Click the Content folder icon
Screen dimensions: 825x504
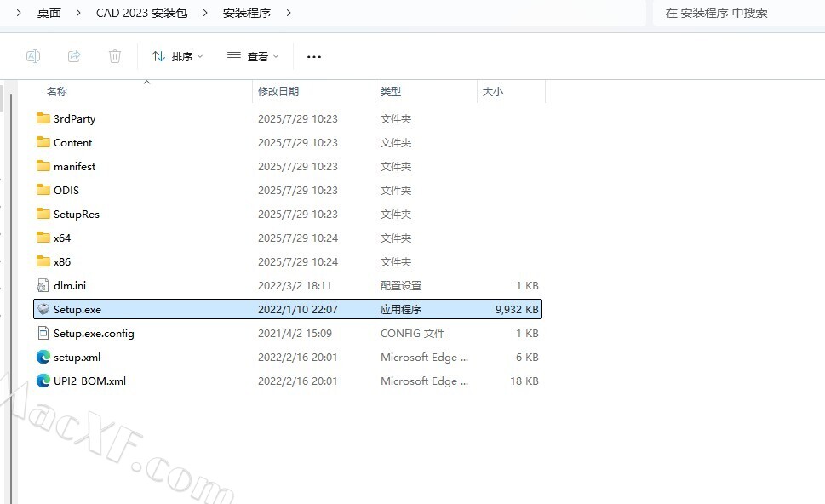(x=43, y=142)
